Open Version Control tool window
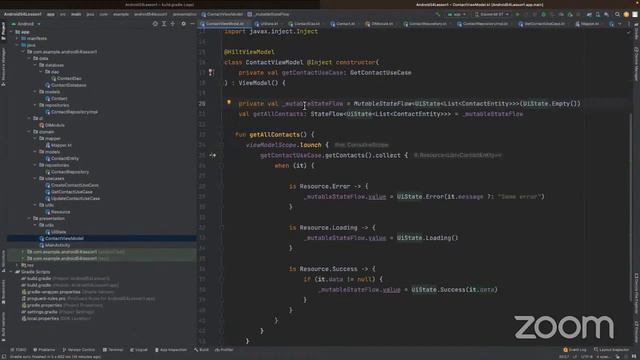The width and height of the screenshot is (640, 360). pos(79,350)
